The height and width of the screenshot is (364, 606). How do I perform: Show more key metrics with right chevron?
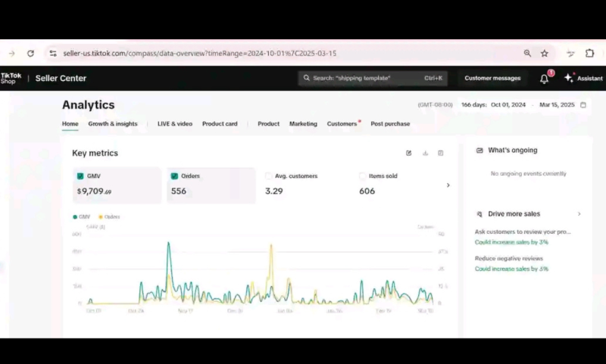click(x=448, y=185)
